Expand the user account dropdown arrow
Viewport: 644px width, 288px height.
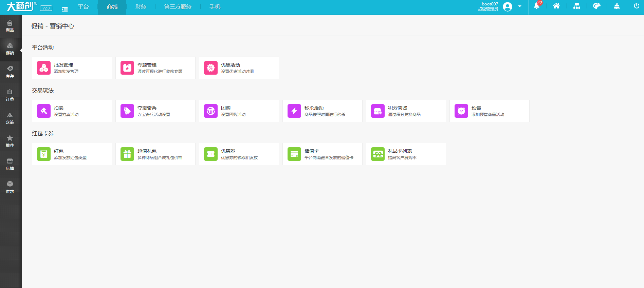point(519,6)
